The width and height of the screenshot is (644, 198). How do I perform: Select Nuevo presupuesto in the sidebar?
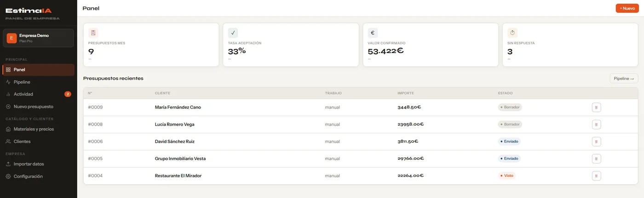click(39, 106)
